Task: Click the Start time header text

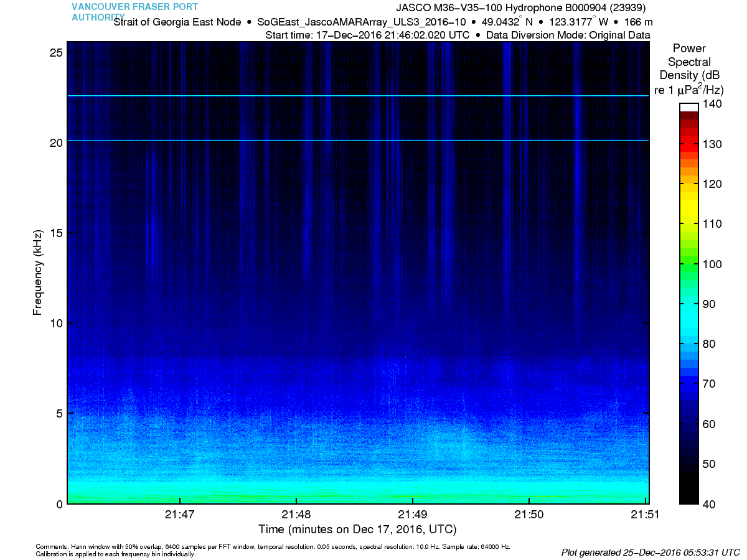Action: coord(367,35)
